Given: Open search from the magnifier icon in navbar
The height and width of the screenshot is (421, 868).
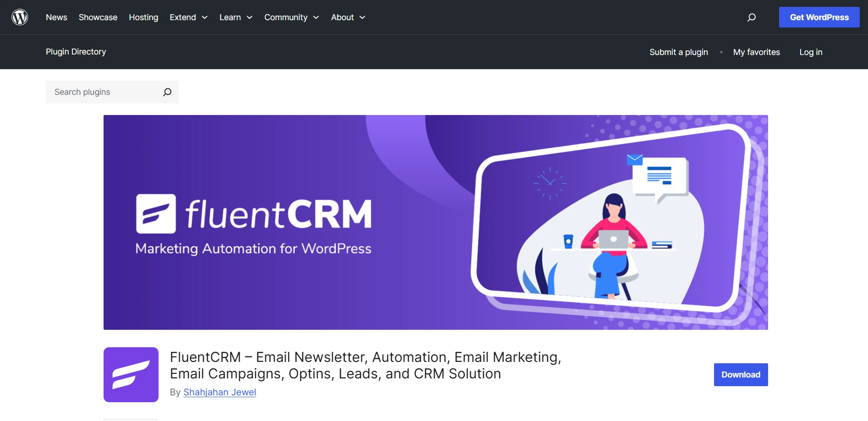Looking at the screenshot, I should click(x=751, y=17).
